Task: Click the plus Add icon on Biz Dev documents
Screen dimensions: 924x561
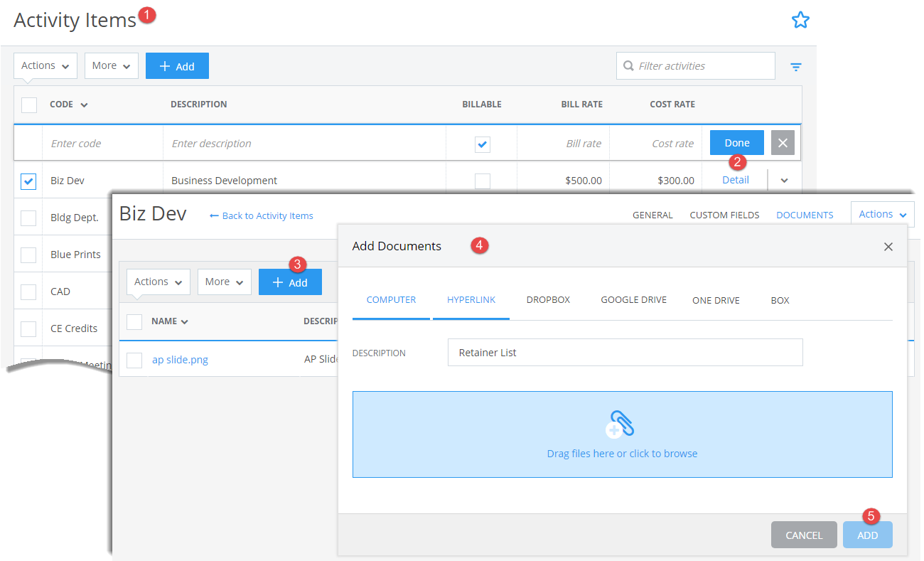Action: (290, 282)
